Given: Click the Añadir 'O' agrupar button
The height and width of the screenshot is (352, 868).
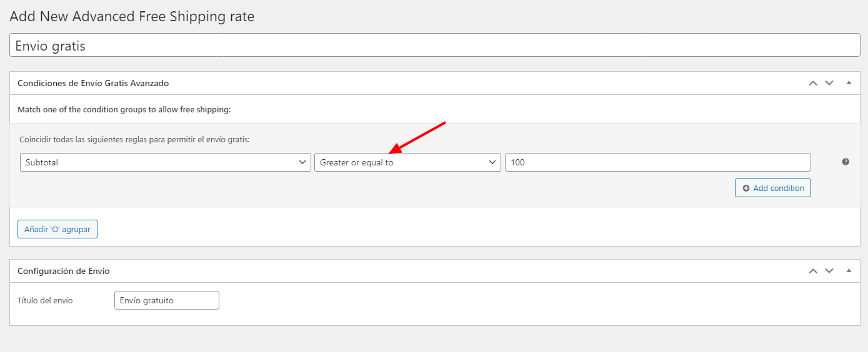Looking at the screenshot, I should tap(57, 229).
